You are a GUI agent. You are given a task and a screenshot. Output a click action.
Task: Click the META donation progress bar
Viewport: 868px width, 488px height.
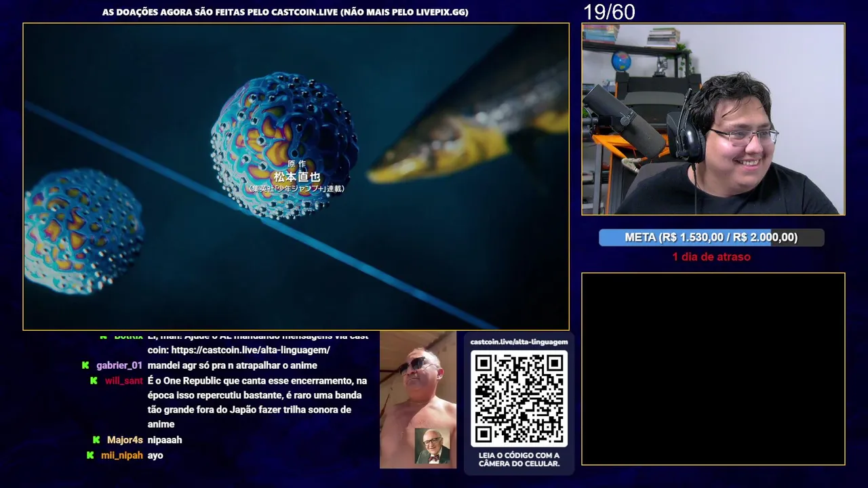[x=711, y=237]
